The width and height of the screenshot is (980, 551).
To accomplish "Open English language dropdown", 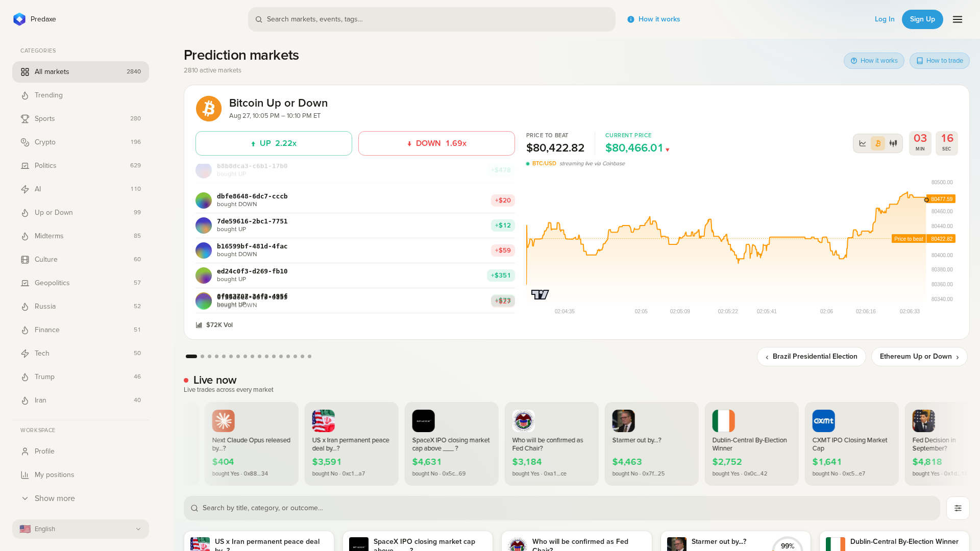I will (81, 529).
